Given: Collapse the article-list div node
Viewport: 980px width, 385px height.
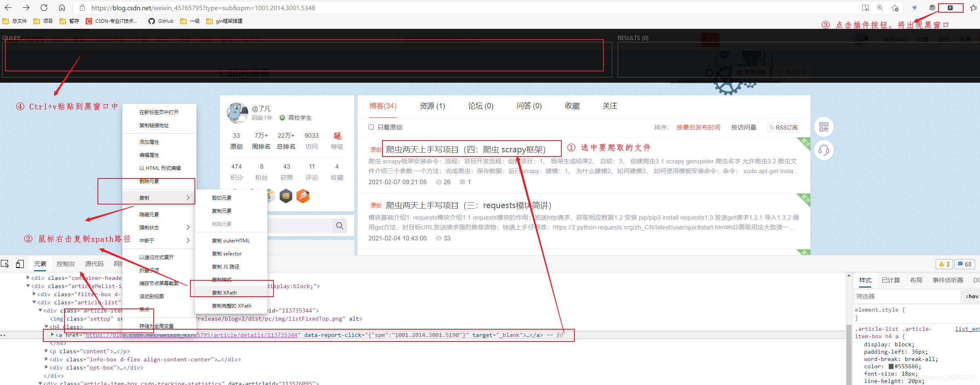Looking at the screenshot, I should coord(34,302).
